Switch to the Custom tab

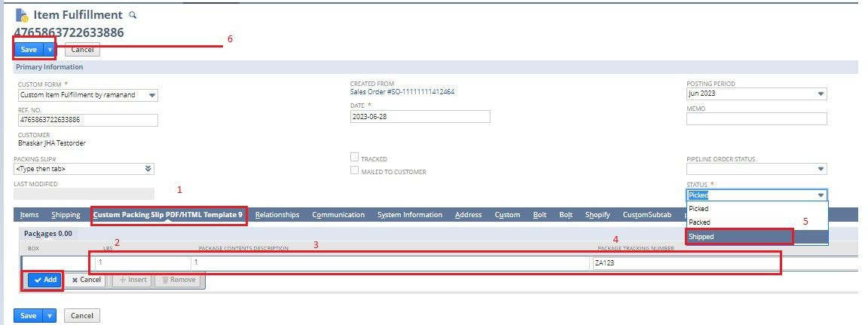[x=507, y=215]
